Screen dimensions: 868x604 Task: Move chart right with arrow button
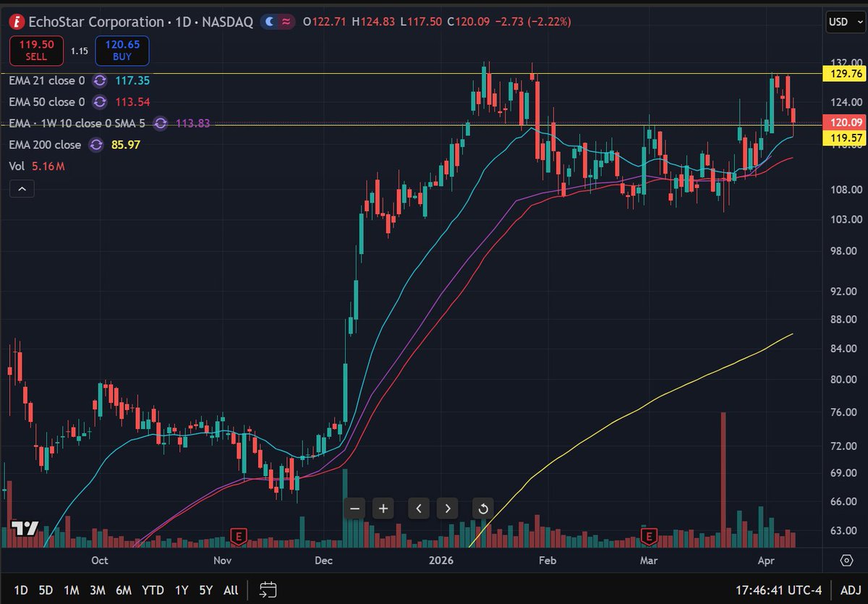coord(448,509)
